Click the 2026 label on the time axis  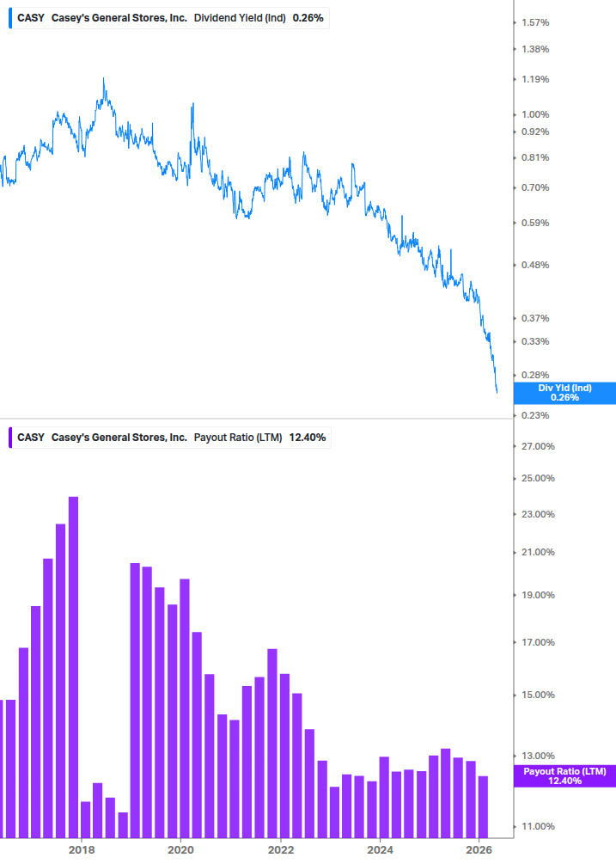pyautogui.click(x=479, y=849)
